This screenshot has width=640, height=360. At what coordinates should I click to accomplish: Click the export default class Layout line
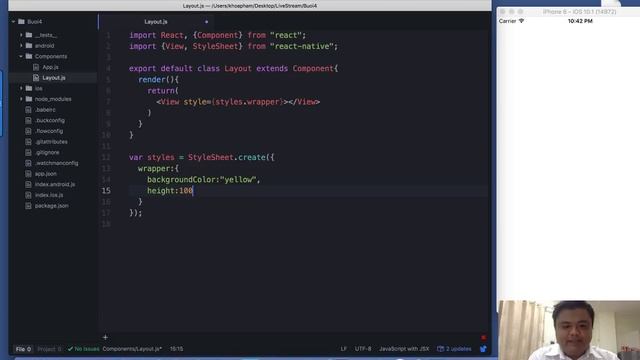(x=233, y=69)
